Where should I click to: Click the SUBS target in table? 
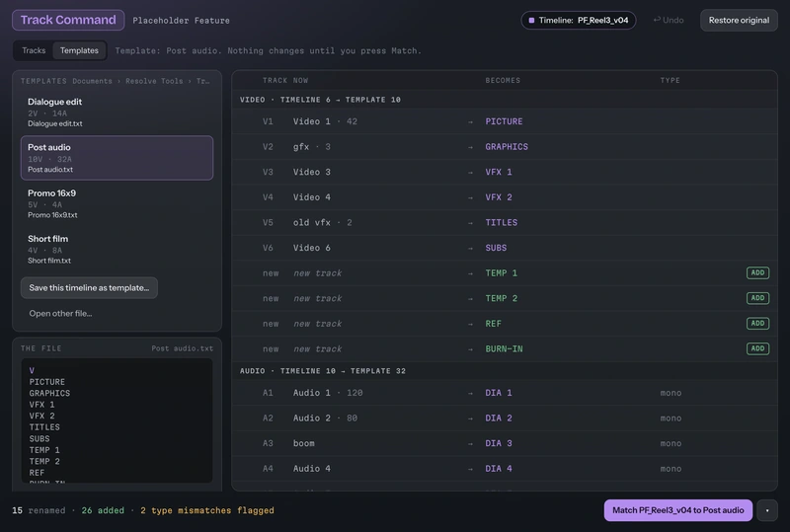tap(496, 248)
